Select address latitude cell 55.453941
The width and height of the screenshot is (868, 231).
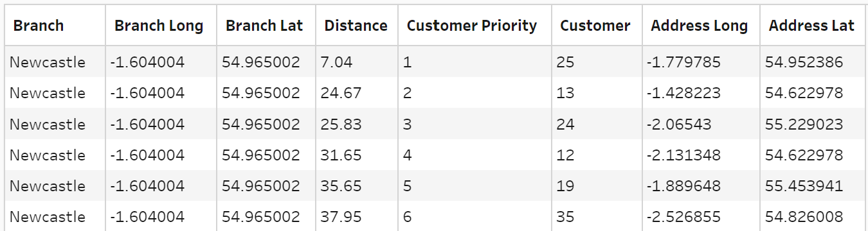(811, 186)
